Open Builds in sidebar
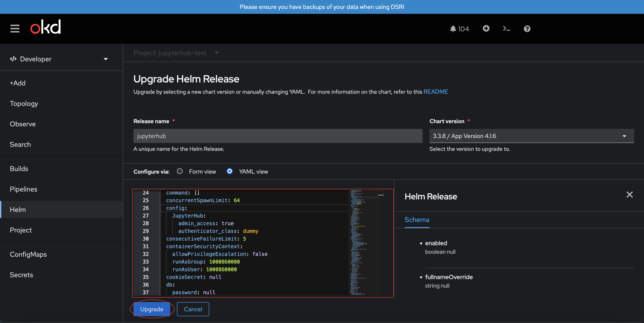Viewport: 644px width, 323px height. tap(61, 169)
